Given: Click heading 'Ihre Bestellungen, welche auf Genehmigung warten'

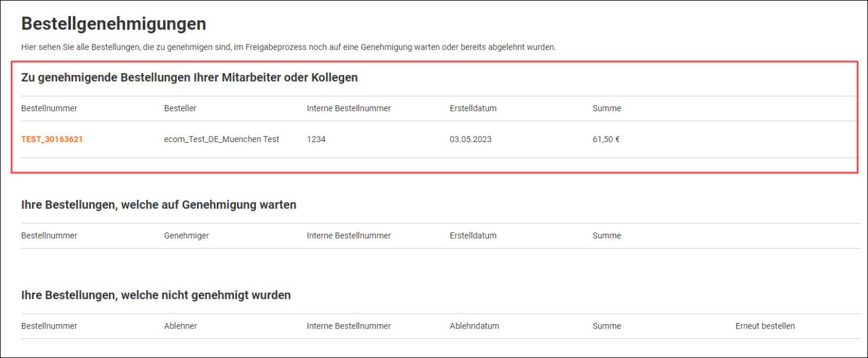Looking at the screenshot, I should click(158, 205).
